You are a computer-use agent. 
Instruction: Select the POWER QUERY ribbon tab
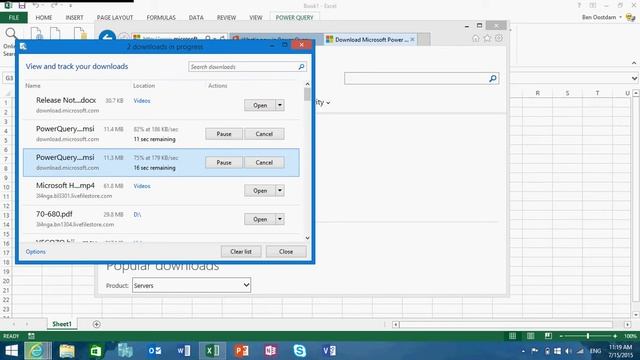(x=294, y=18)
